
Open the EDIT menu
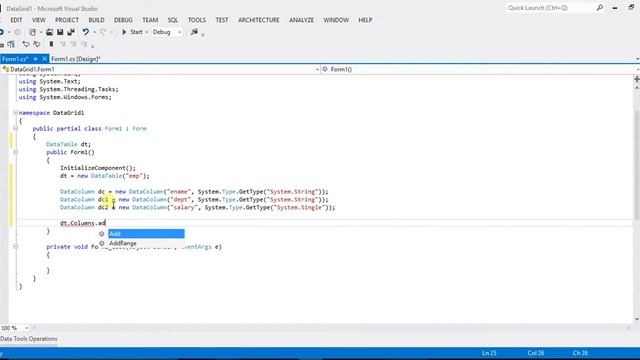pyautogui.click(x=16, y=20)
